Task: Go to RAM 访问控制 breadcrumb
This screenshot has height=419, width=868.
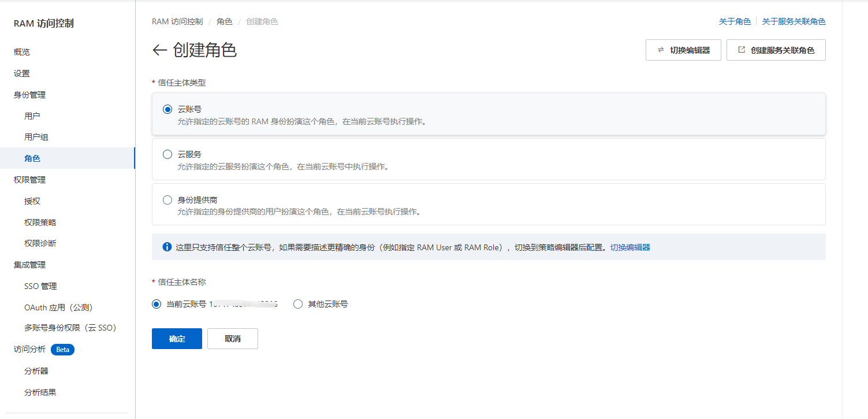Action: (x=177, y=21)
